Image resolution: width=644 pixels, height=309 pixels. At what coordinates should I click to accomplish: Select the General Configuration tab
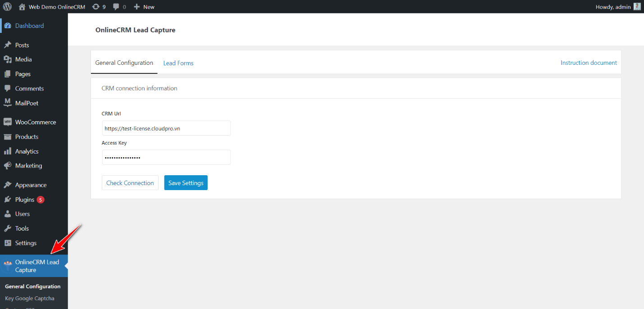124,63
